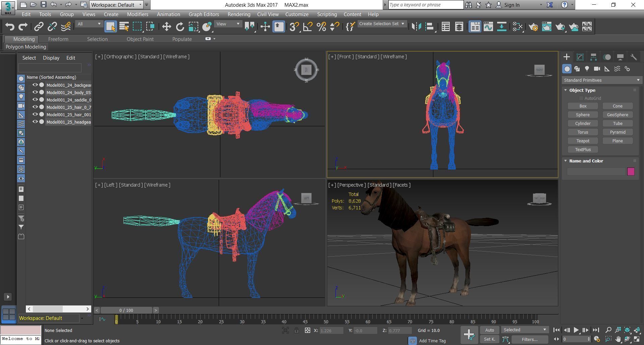Choose the Select Object tool
This screenshot has width=644, height=345.
(x=110, y=26)
